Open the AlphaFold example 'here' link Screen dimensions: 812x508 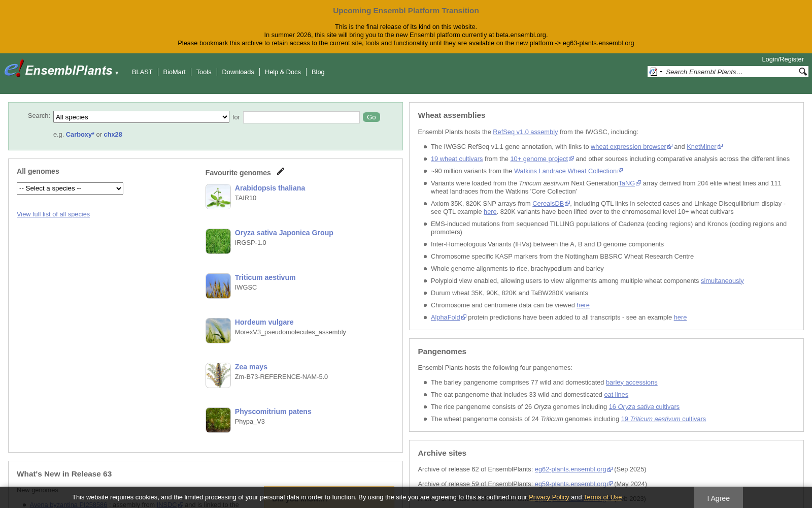680,317
